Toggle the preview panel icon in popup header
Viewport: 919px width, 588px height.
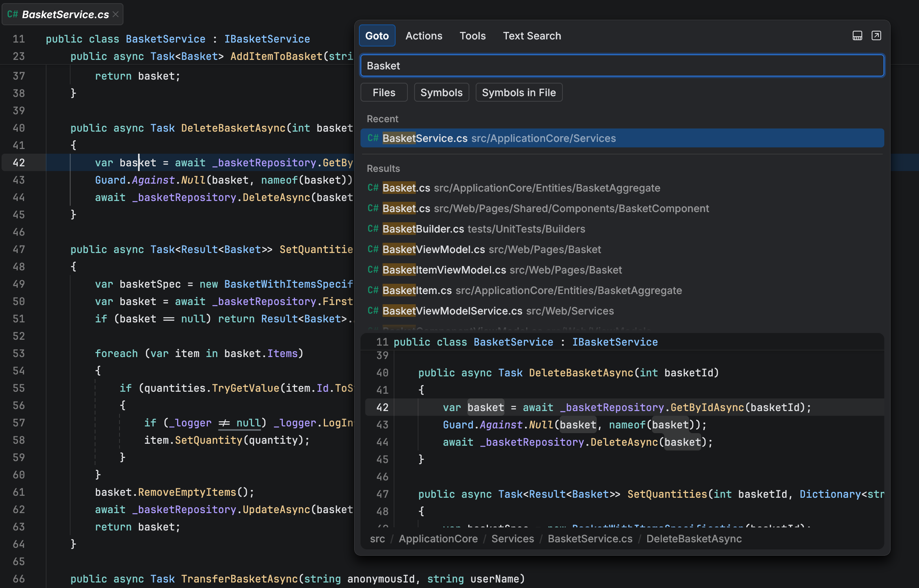click(x=857, y=36)
